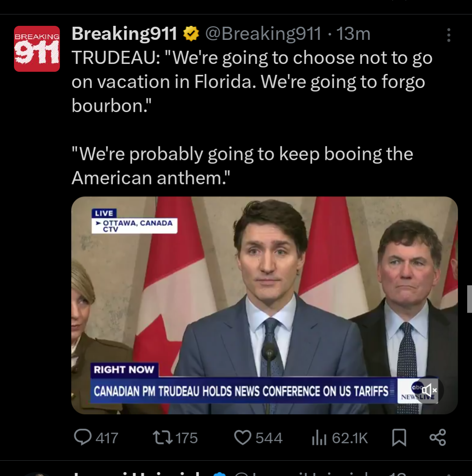
Task: Open the reply speech bubble icon
Action: [83, 437]
